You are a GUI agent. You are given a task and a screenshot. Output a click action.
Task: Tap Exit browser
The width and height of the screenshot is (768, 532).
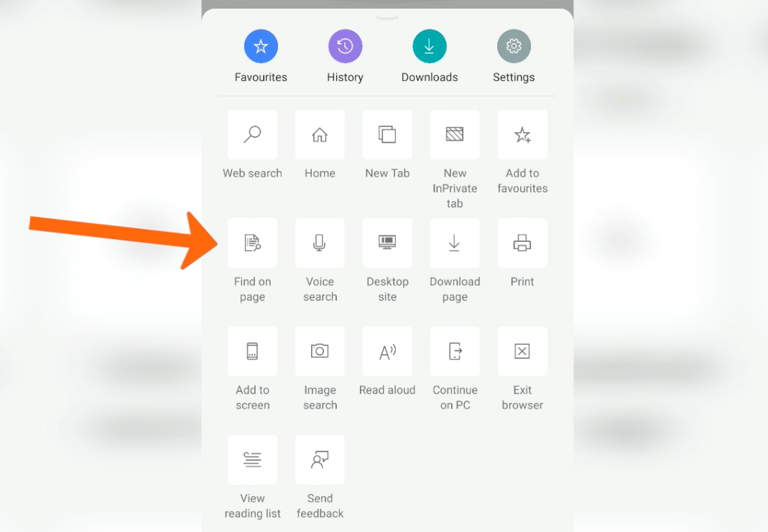[522, 352]
